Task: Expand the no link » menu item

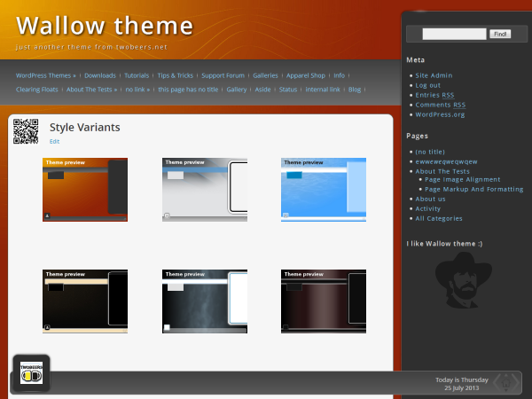Action: tap(137, 90)
